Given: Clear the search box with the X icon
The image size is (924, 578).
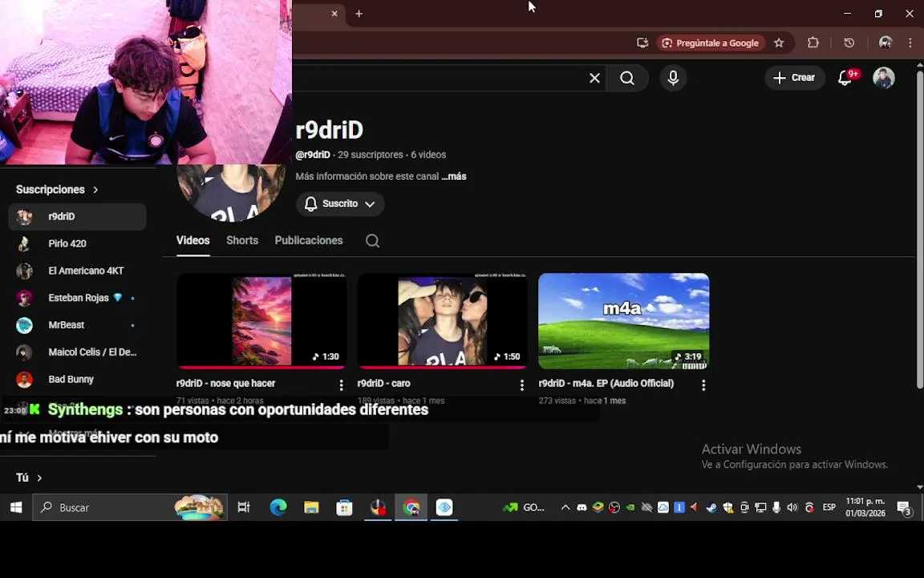Looking at the screenshot, I should (594, 78).
